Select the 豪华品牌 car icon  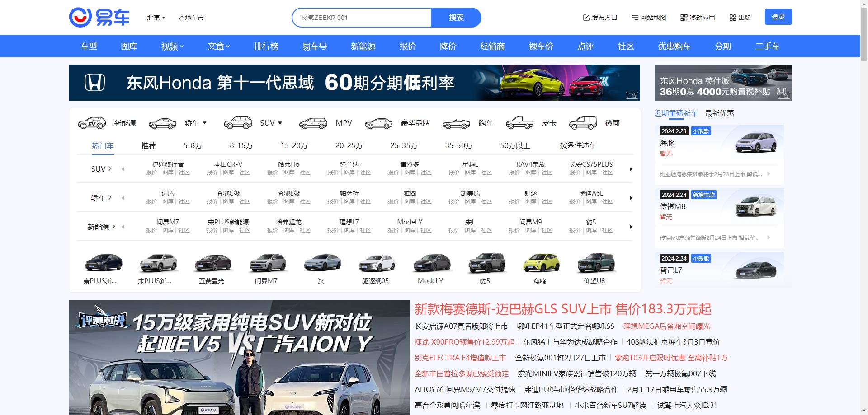(x=378, y=123)
